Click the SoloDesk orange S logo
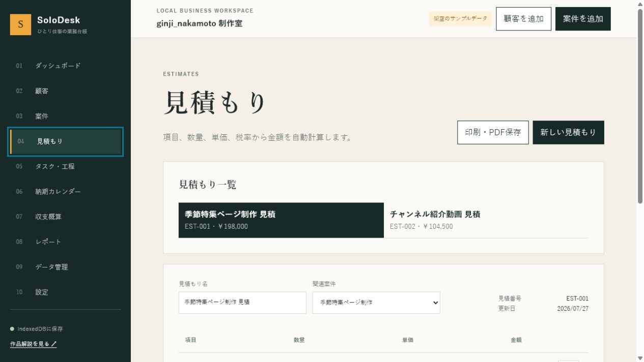This screenshot has width=644, height=362. 20,24
